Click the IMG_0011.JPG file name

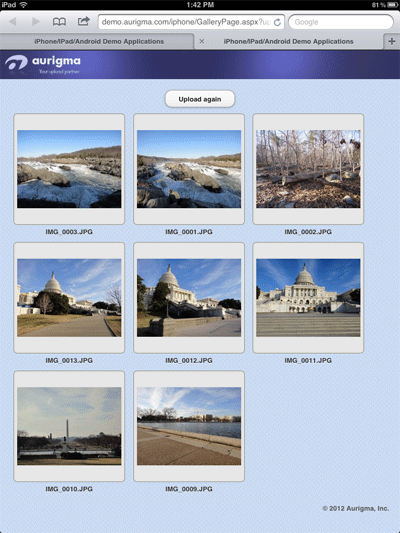pos(308,360)
